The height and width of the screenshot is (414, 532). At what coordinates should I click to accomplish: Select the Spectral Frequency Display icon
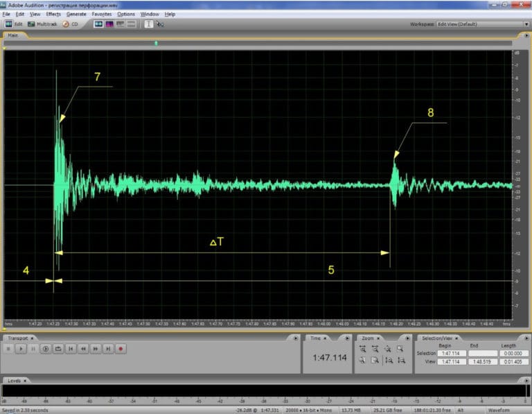coord(109,24)
